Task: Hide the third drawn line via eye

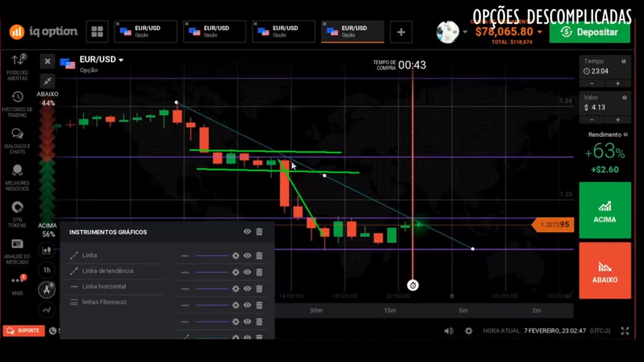Action: tap(247, 289)
